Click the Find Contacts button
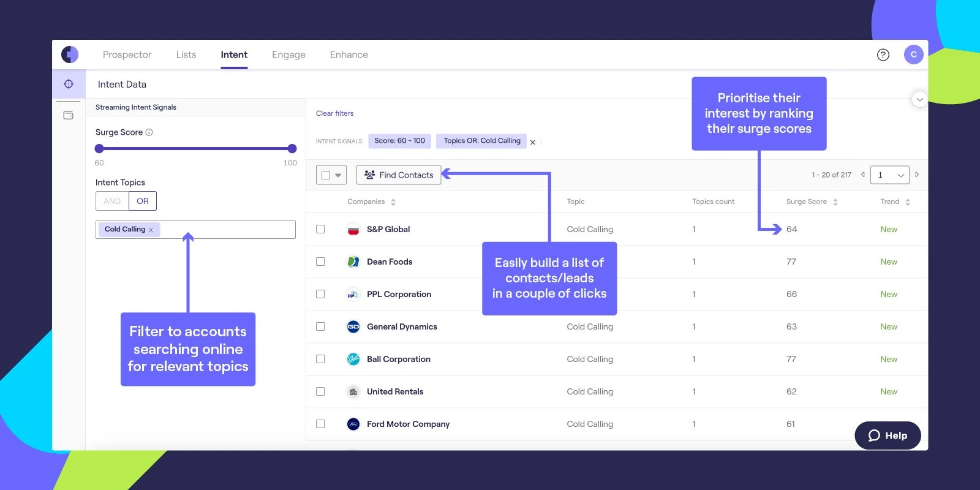This screenshot has height=490, width=980. (399, 175)
